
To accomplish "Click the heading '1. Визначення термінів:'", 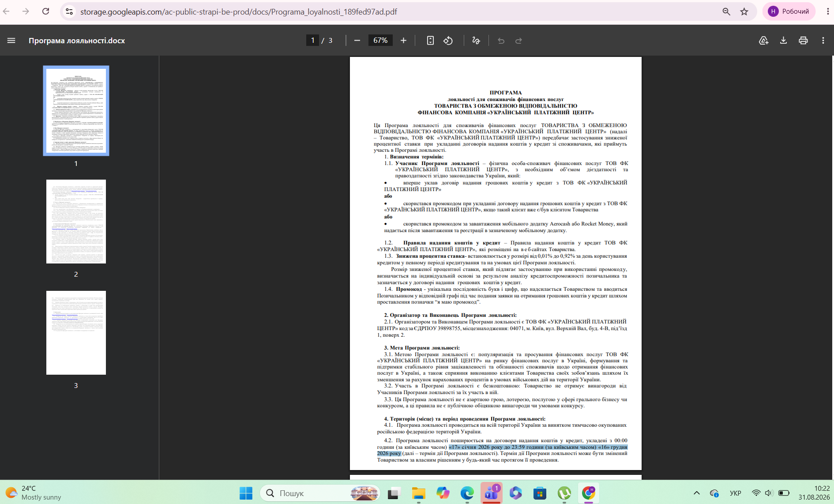I will point(413,157).
